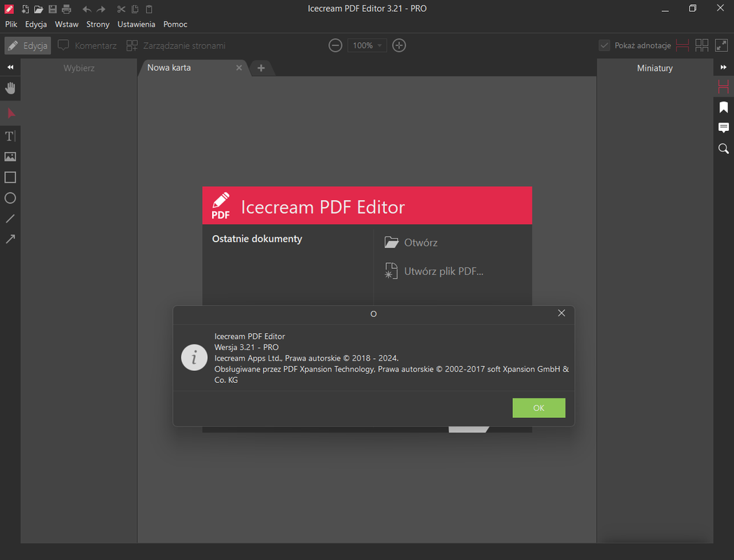This screenshot has width=734, height=560.
Task: Click the Ostatnie dokumenty heading
Action: tap(257, 239)
